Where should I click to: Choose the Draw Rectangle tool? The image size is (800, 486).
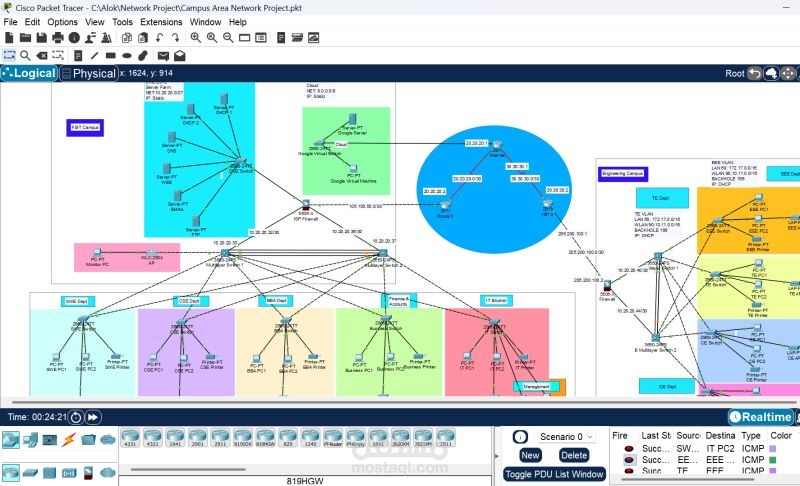pyautogui.click(x=111, y=56)
